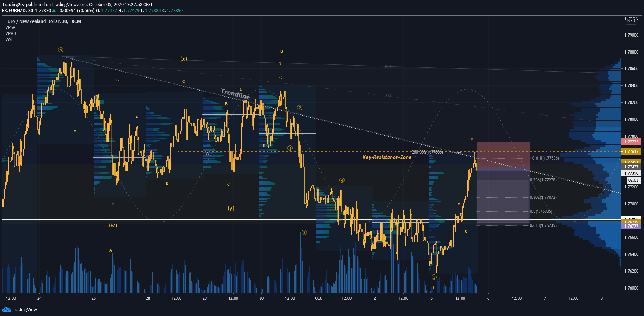Select the circled 3 wave marker
644x316 pixels.
click(304, 233)
